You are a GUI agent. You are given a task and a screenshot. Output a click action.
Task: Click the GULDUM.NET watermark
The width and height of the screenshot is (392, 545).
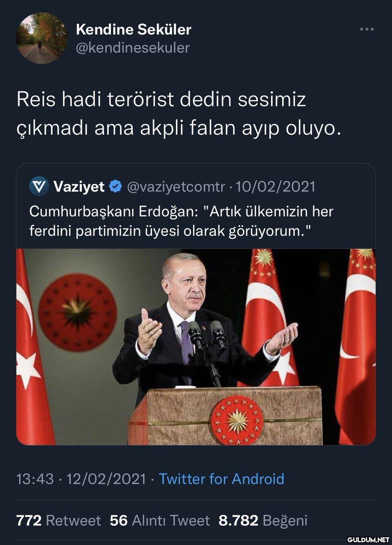tap(368, 540)
